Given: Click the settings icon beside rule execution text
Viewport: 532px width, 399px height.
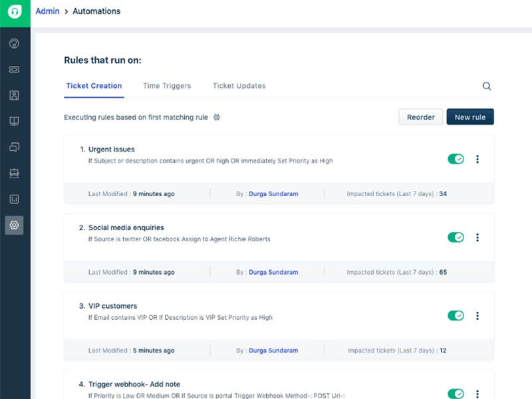Looking at the screenshot, I should click(x=217, y=117).
